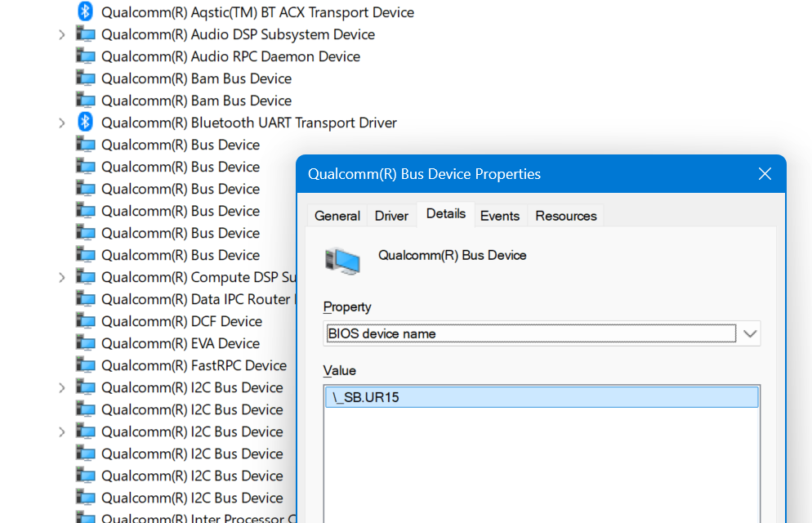Expand the Compute DSP Subsystem node
812x523 pixels.
coord(61,277)
